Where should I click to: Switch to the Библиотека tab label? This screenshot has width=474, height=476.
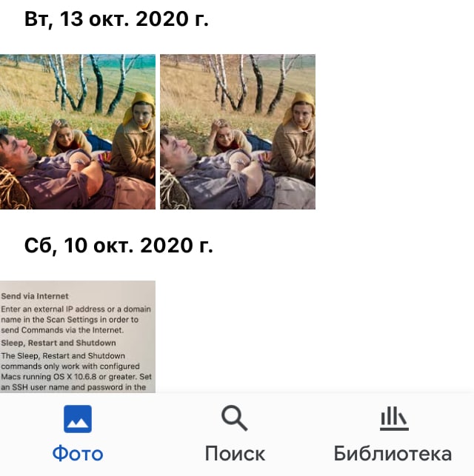[x=393, y=454]
